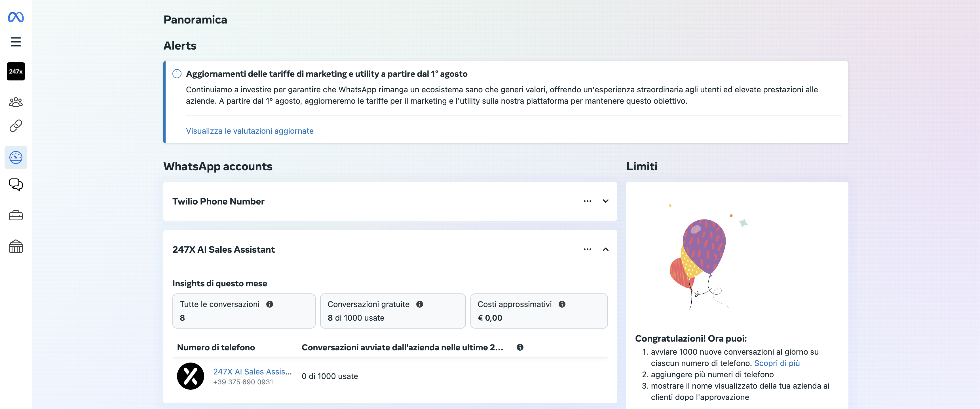
Task: Click info icon beside Conversazioni avviate dall'azienda
Action: coord(520,348)
